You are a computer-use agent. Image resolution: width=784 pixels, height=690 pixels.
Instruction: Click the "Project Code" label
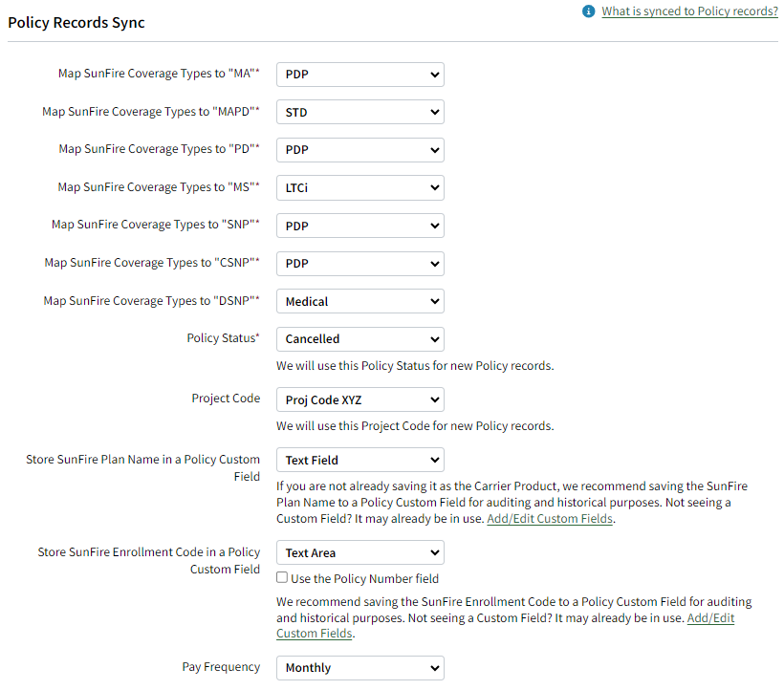226,399
